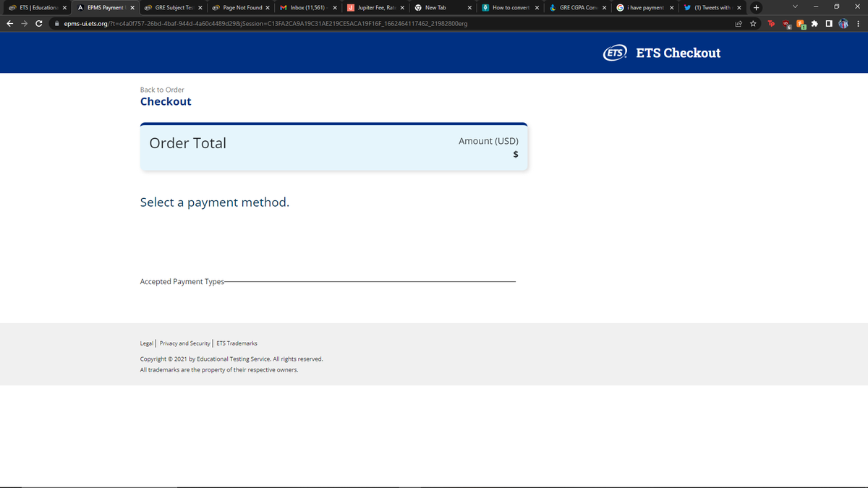The height and width of the screenshot is (488, 868).
Task: Click the share page icon in address bar
Action: coord(739,24)
